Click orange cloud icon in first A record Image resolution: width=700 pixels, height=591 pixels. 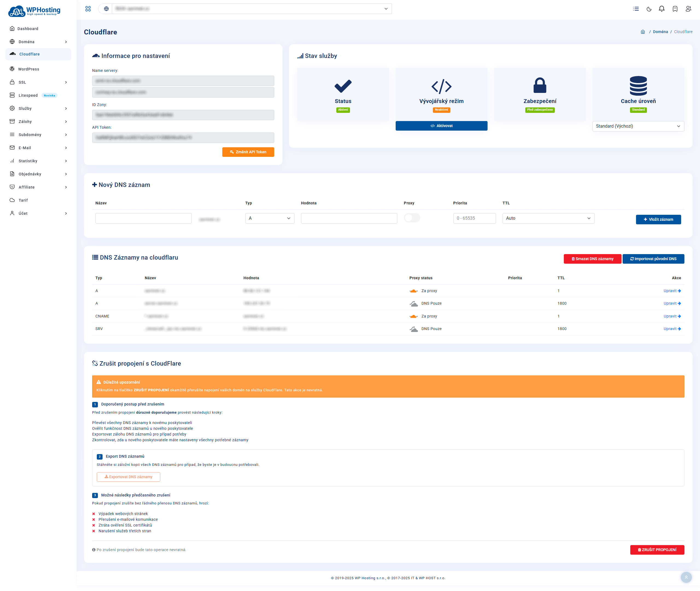click(413, 291)
